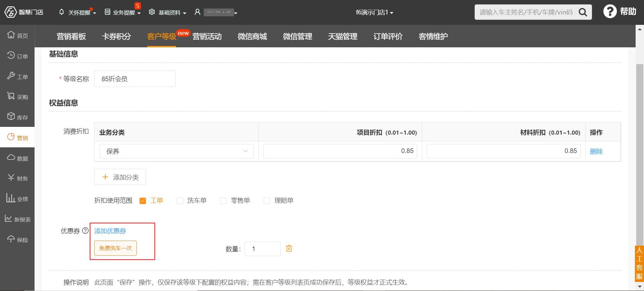
Task: Switch to the 微信商城 tab
Action: coord(252,36)
